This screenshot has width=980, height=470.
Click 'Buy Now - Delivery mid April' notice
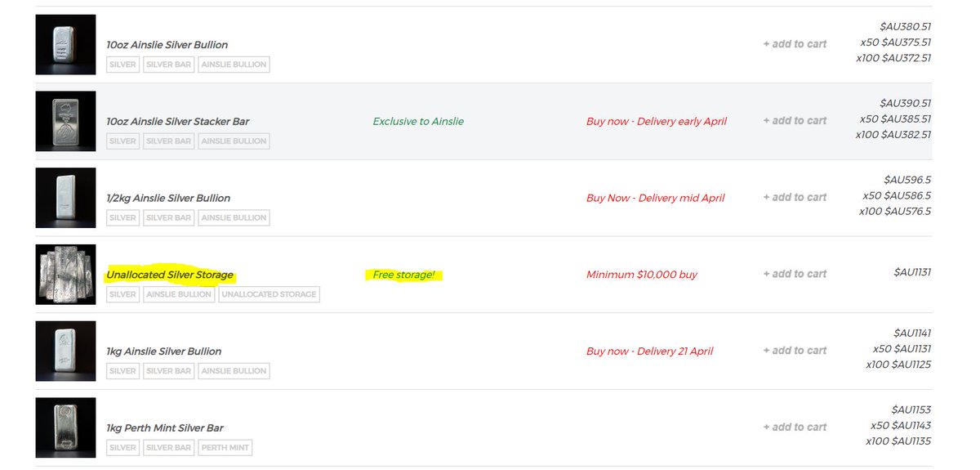coord(656,199)
